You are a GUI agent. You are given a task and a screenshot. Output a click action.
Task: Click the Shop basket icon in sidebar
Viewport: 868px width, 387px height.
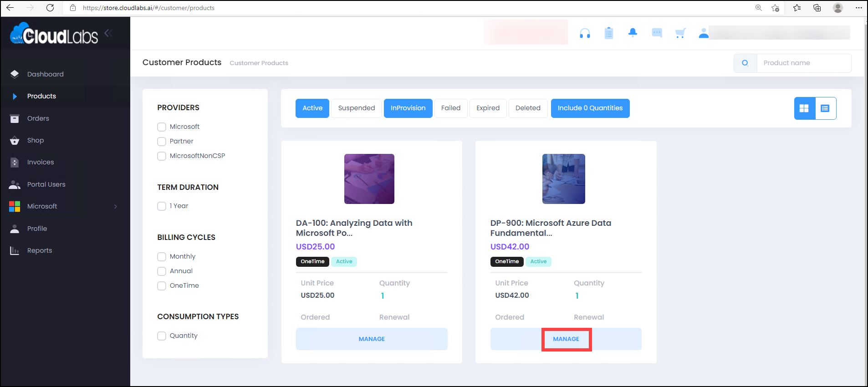tap(15, 140)
